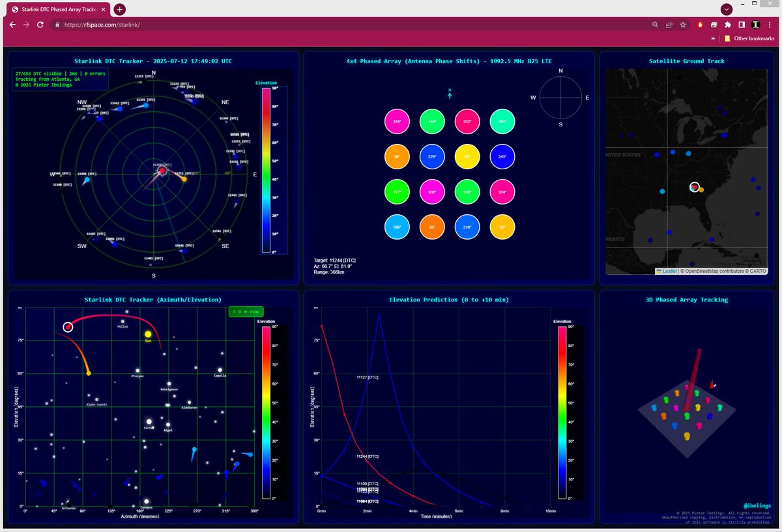Open the CARTO attribution link
This screenshot has width=782, height=532.
[757, 271]
